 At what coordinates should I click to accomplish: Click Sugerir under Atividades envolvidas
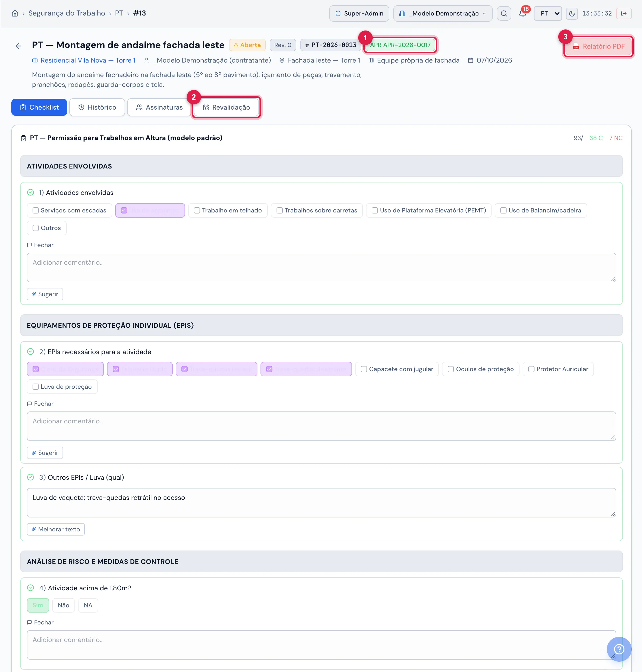tap(45, 294)
